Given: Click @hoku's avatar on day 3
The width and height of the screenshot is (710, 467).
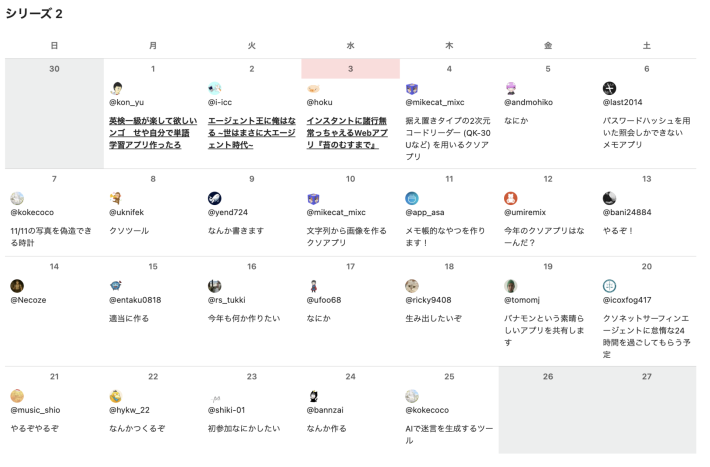Looking at the screenshot, I should click(x=313, y=88).
